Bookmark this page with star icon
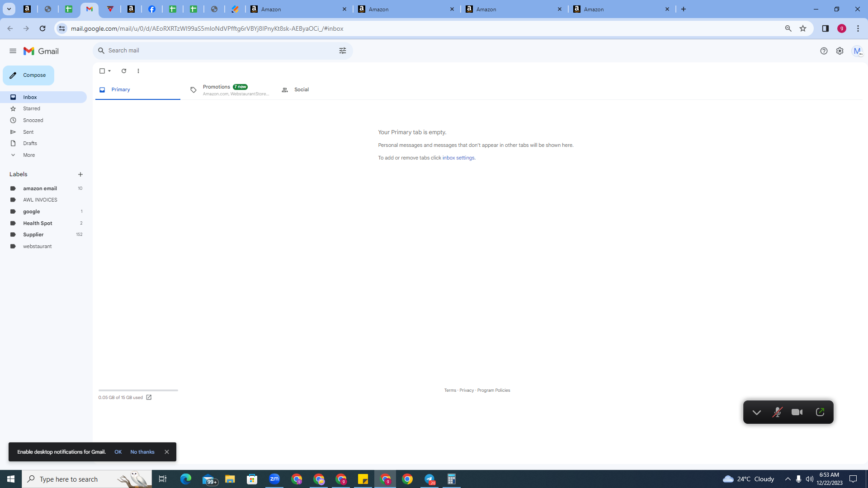The image size is (868, 488). point(803,28)
